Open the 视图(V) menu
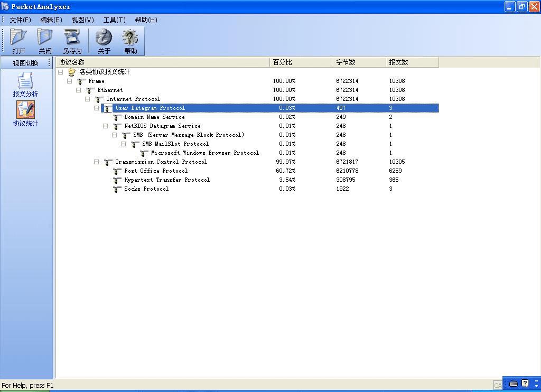The width and height of the screenshot is (541, 392). pyautogui.click(x=82, y=20)
